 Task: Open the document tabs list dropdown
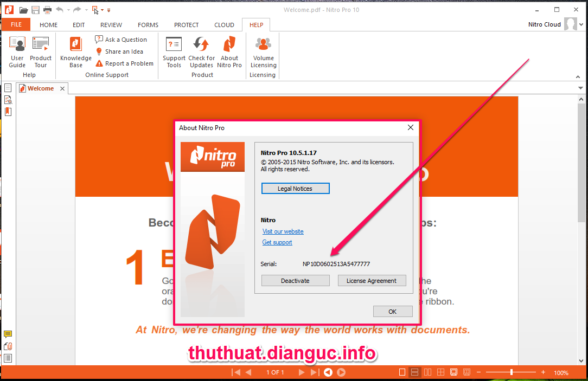point(580,88)
